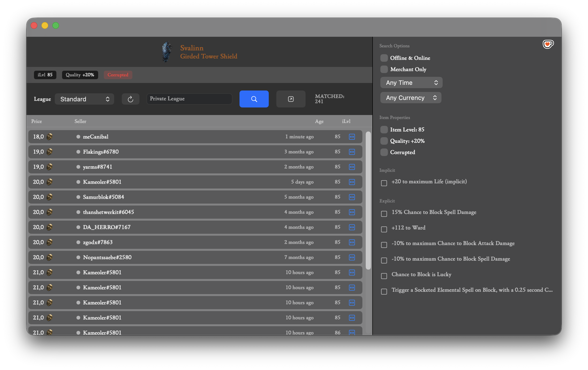The height and width of the screenshot is (370, 588).
Task: Click chaos orb icon in meCanibal row
Action: 50,137
